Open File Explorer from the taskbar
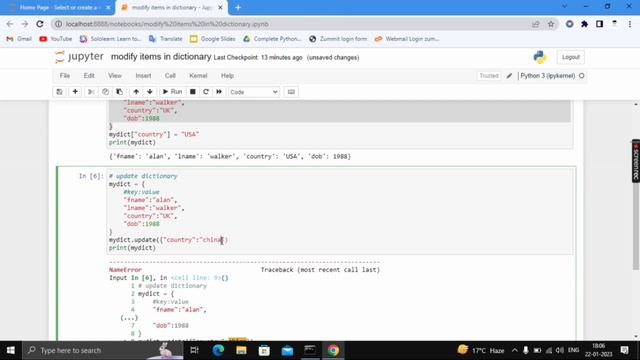Screen dimensions: 640x360 coord(241,350)
